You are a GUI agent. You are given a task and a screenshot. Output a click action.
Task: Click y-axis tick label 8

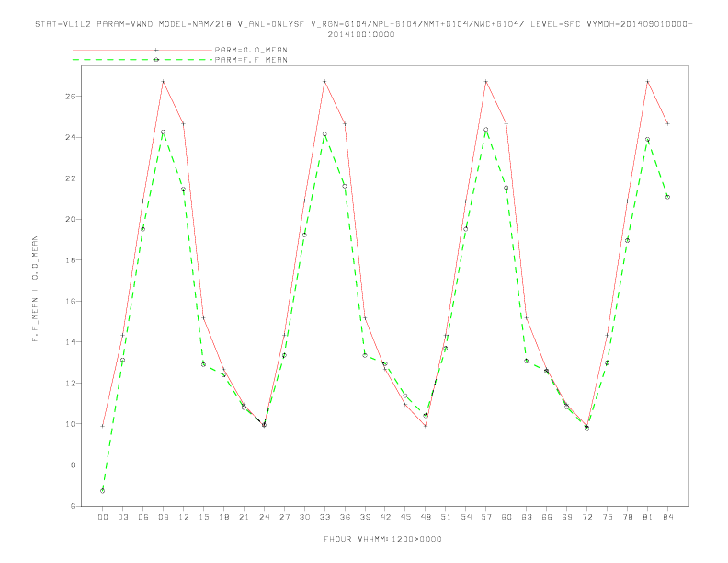(73, 465)
